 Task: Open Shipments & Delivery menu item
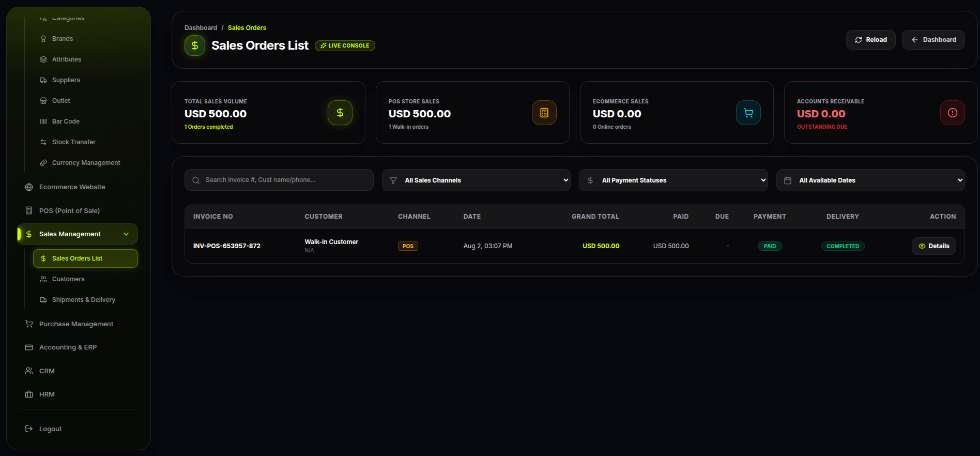(85, 300)
